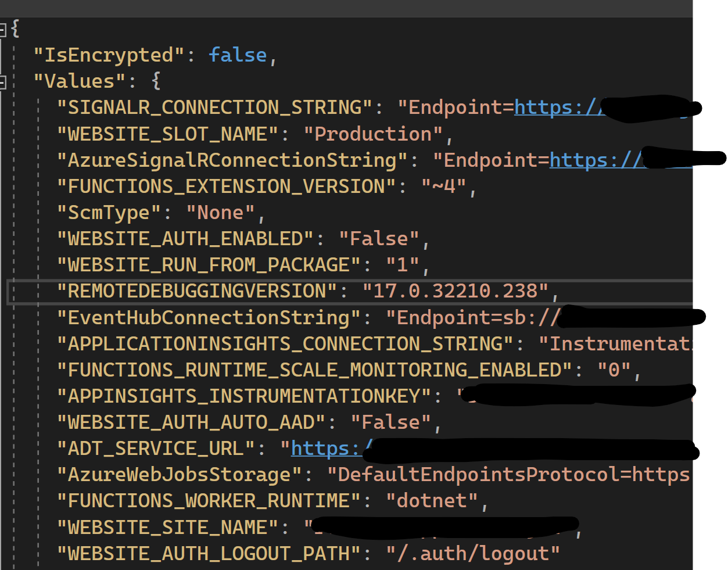Click the "WEBSITE_SITE_NAME" key
This screenshot has width=728, height=570.
pyautogui.click(x=167, y=528)
